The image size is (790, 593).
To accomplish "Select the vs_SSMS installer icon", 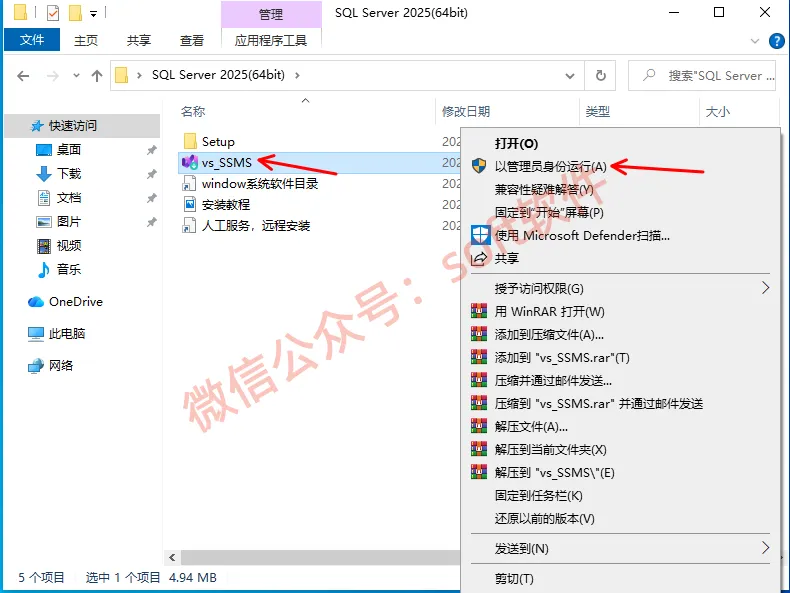I will pos(190,162).
